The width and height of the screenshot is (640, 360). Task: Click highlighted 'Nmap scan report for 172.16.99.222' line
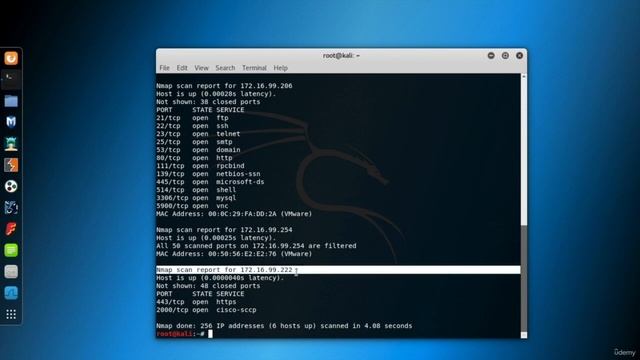tap(338, 270)
